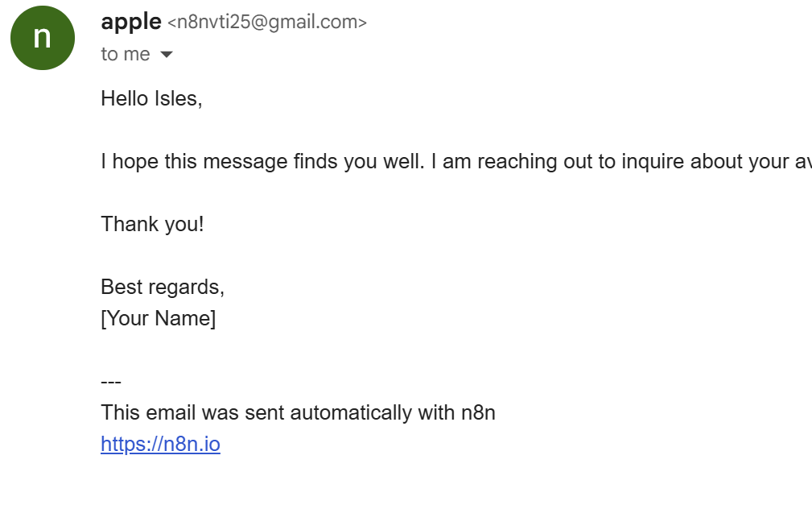
Task: Click the green "n" sender avatar
Action: tap(43, 38)
